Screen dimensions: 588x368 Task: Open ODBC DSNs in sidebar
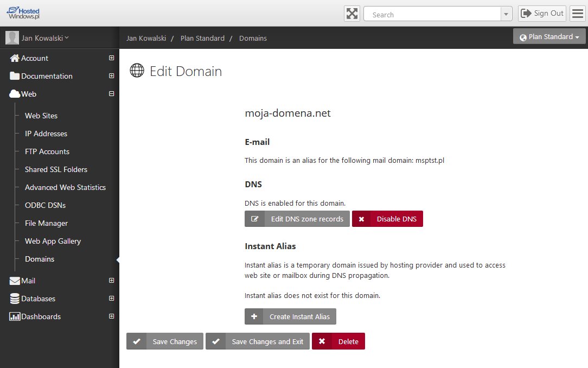tap(46, 205)
